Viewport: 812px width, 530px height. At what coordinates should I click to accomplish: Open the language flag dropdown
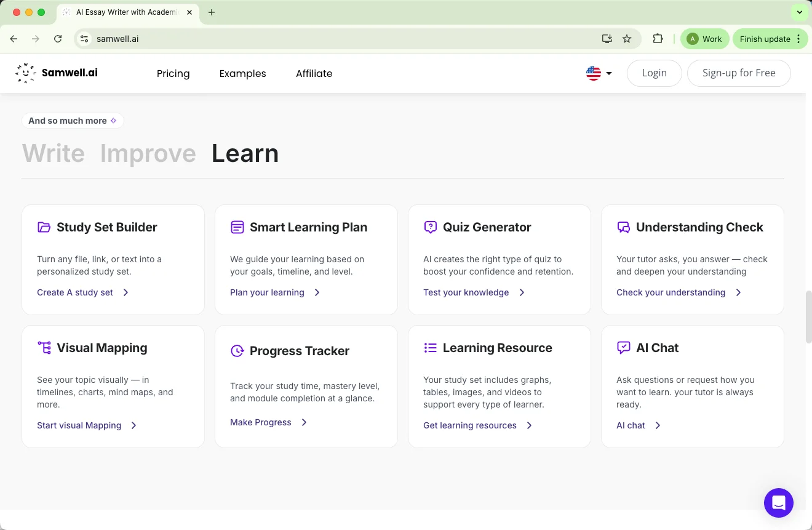coord(599,73)
